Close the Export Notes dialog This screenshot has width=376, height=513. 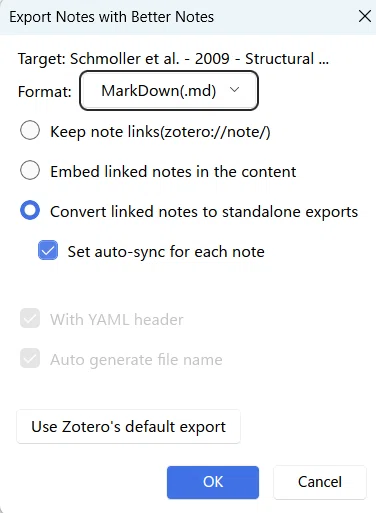365,16
